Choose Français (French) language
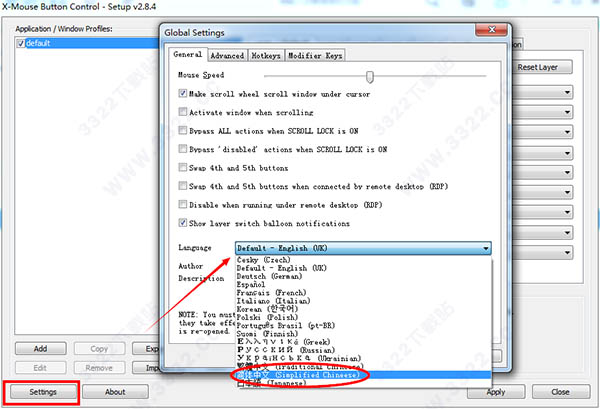Viewport: 600px width, 409px height. tap(363, 293)
